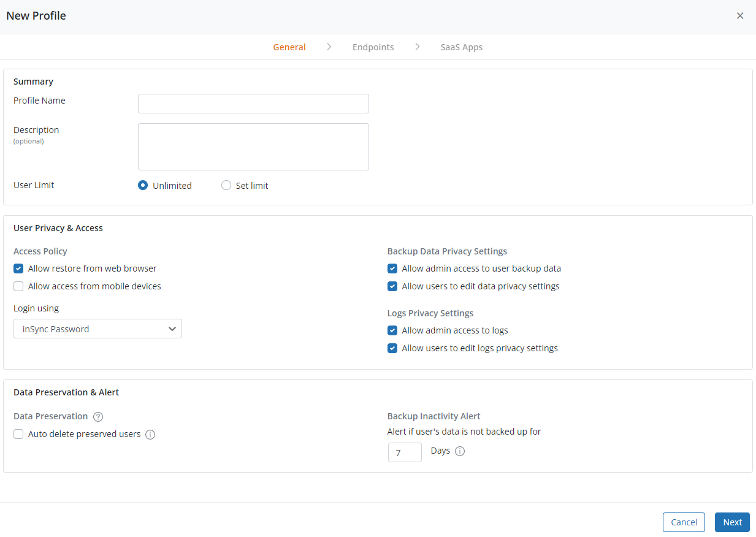Enable Allow access from mobile devices
This screenshot has width=756, height=537.
(x=18, y=286)
